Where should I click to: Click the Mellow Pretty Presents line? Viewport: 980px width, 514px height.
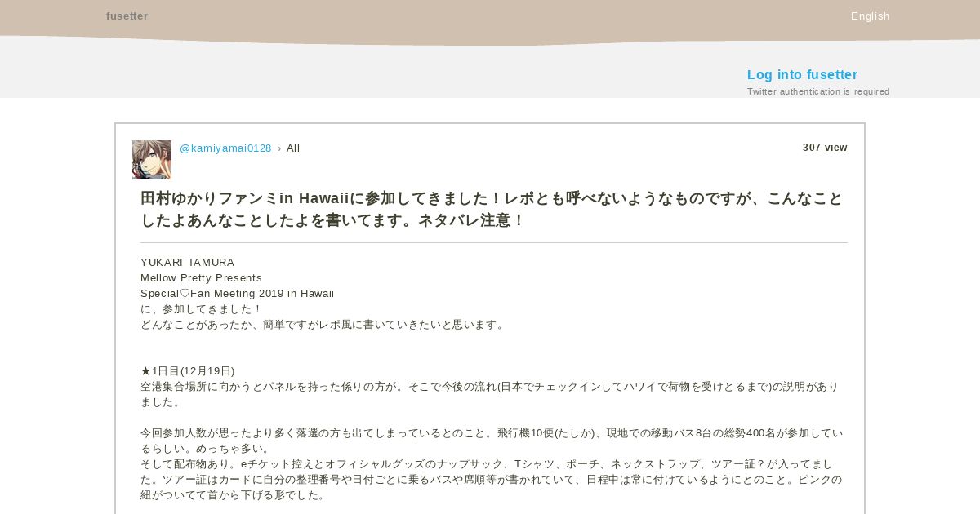201,278
